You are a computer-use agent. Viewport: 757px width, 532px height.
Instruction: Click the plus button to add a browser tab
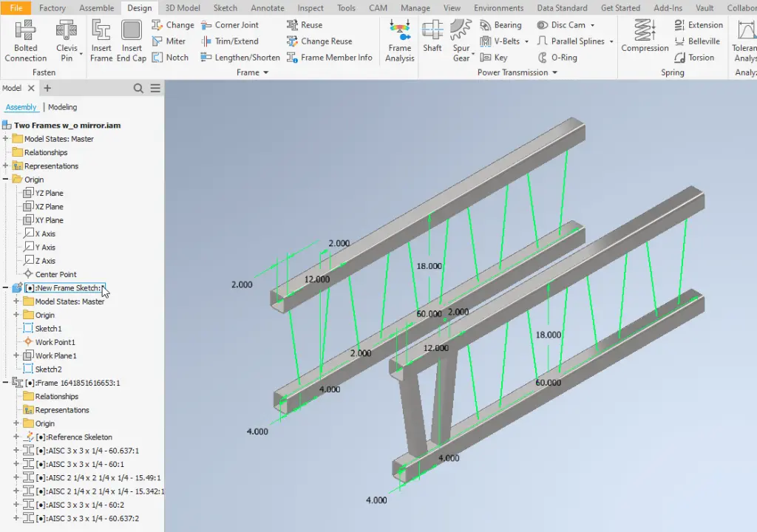47,88
